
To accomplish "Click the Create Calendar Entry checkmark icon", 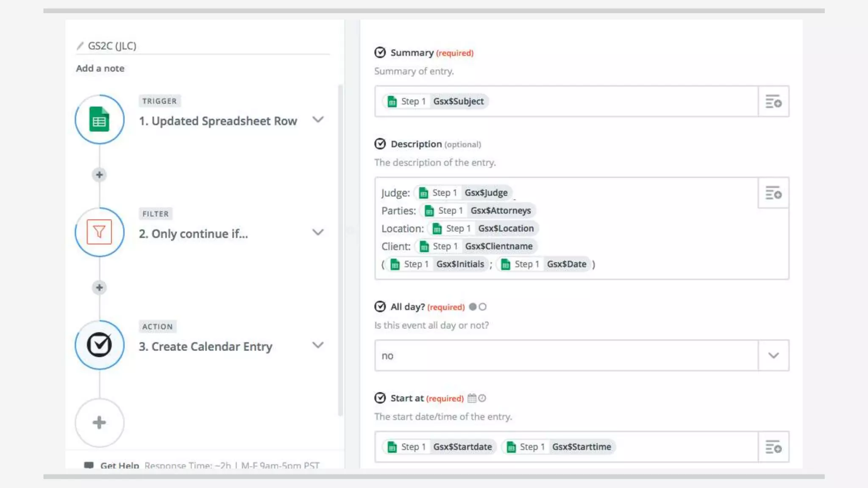I will point(99,345).
